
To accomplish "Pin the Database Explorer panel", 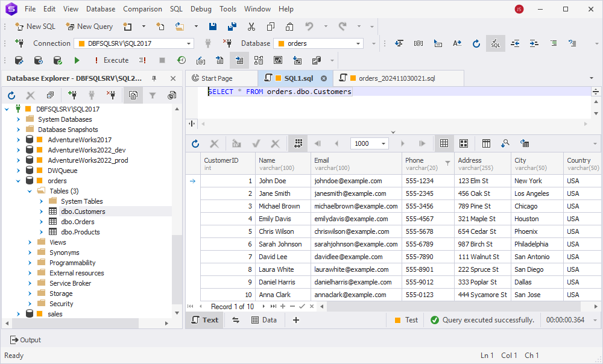I will point(154,78).
